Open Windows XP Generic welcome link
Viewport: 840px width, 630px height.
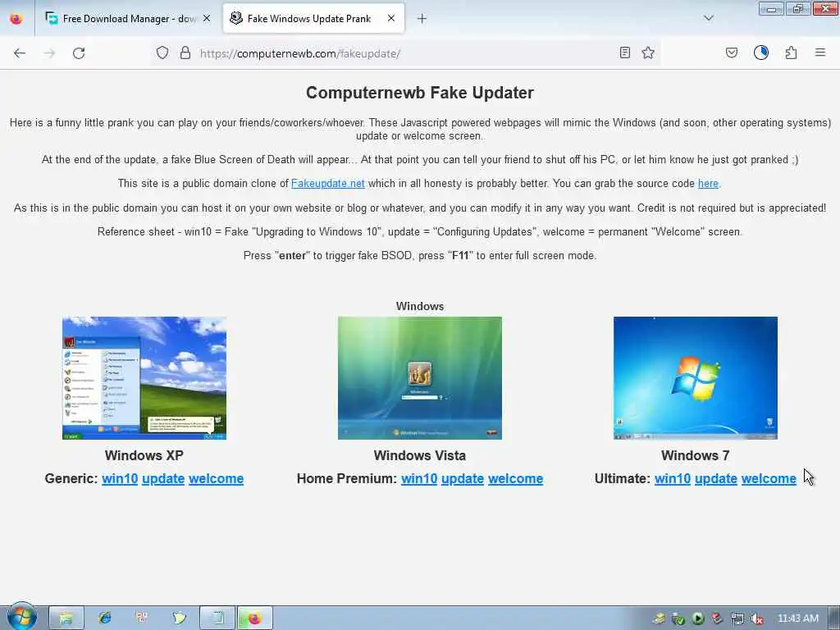tap(217, 478)
